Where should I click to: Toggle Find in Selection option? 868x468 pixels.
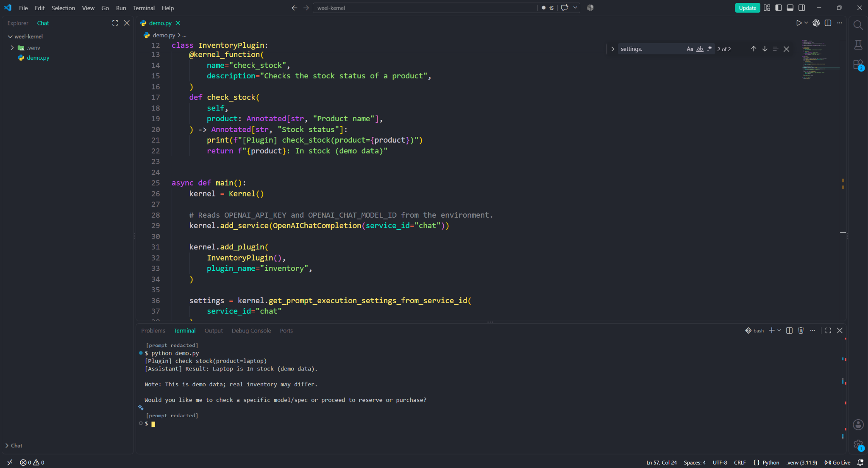click(x=775, y=49)
